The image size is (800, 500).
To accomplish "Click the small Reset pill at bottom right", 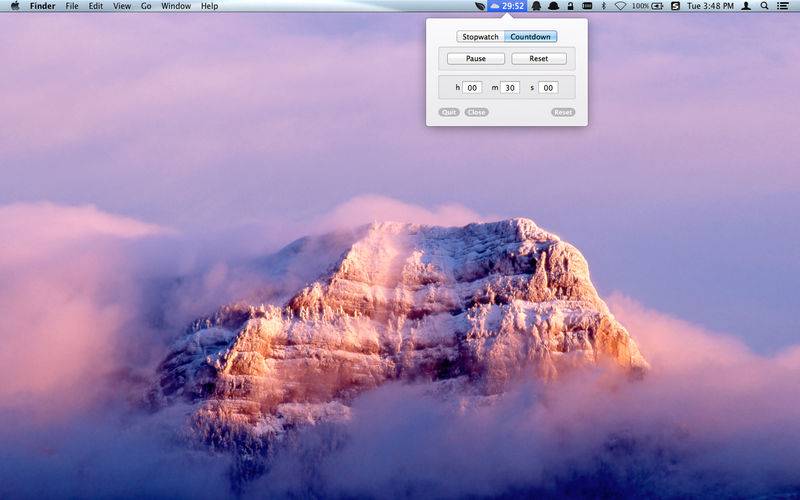I will pyautogui.click(x=563, y=112).
